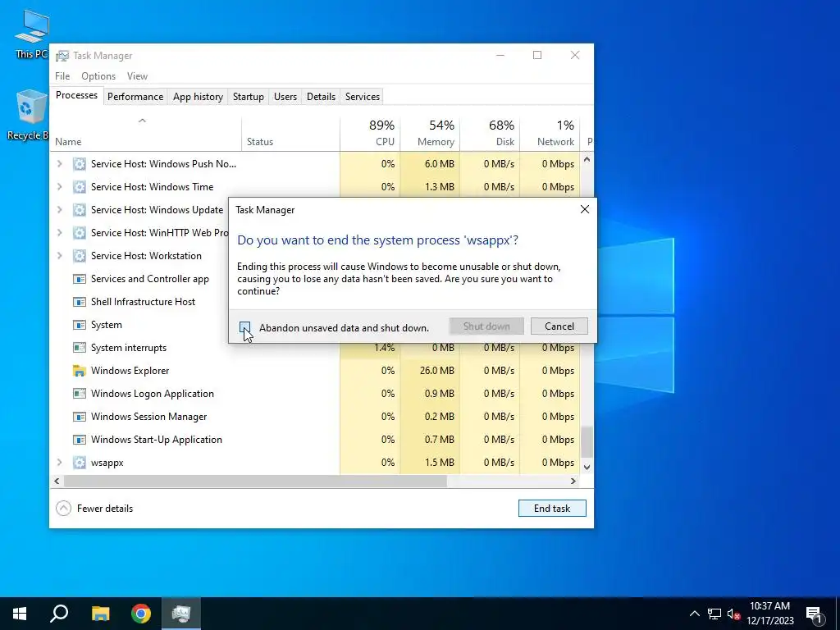This screenshot has height=630, width=840.
Task: Open the File menu
Action: 62,76
